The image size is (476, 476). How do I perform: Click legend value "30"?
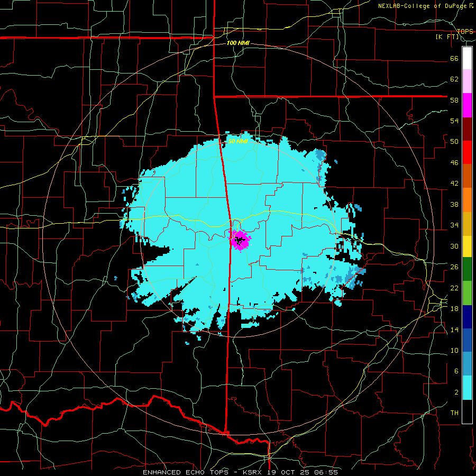coord(454,246)
